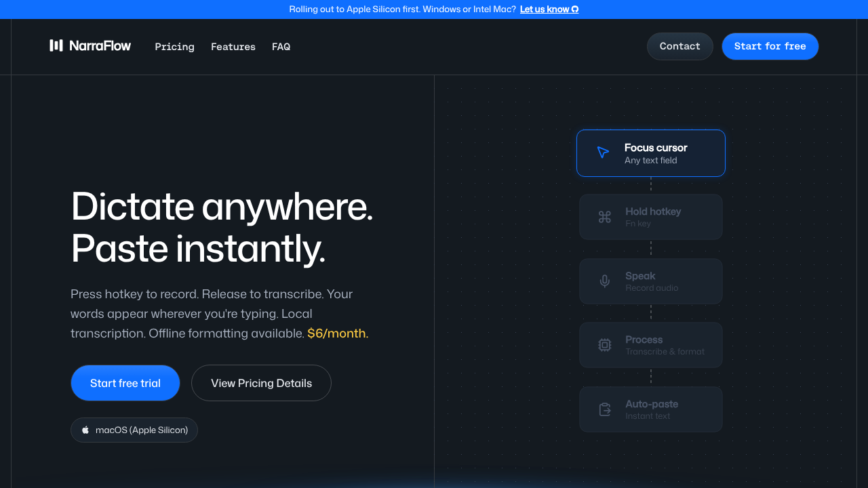Select the Speak step title

(x=640, y=276)
